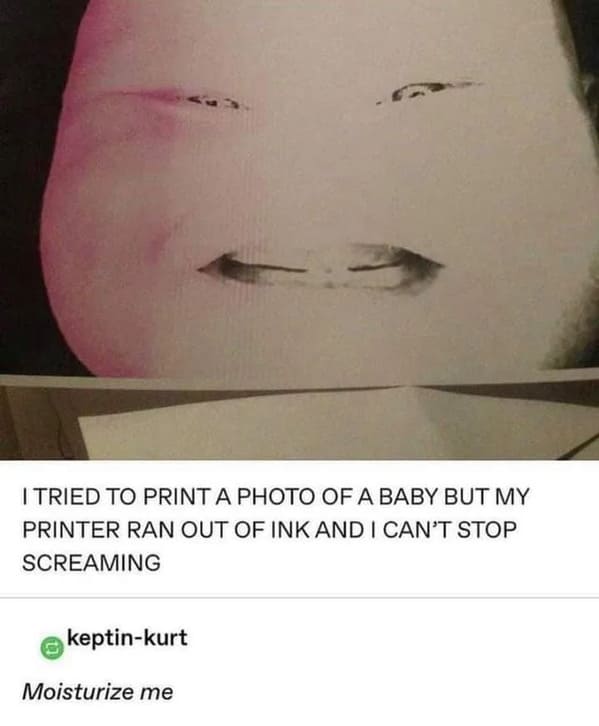The height and width of the screenshot is (726, 599).
Task: Click the caption line 'PRINTER RAN OUT OF INK'
Action: tap(269, 530)
